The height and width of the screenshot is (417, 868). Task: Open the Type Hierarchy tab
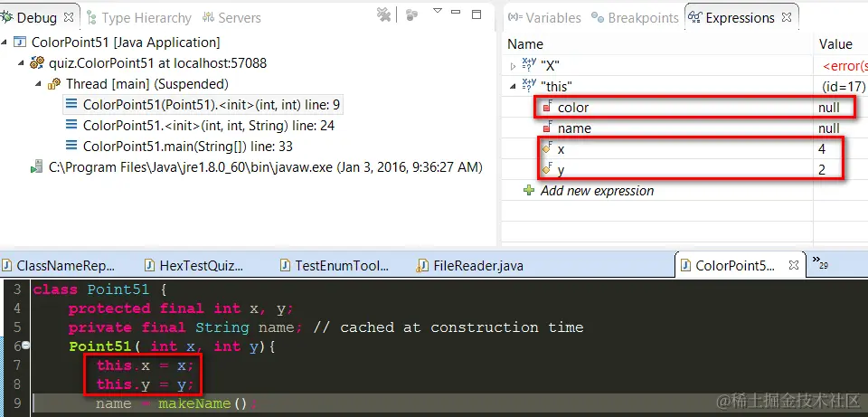pos(146,18)
